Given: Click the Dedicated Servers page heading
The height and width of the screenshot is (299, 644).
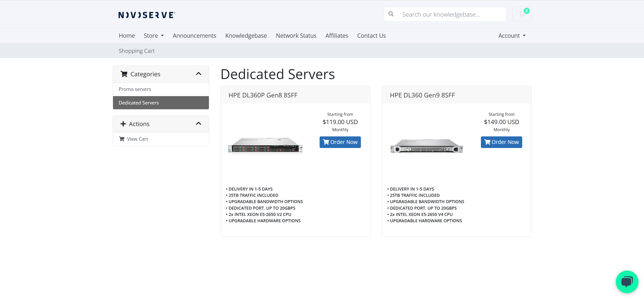Looking at the screenshot, I should coord(278,74).
